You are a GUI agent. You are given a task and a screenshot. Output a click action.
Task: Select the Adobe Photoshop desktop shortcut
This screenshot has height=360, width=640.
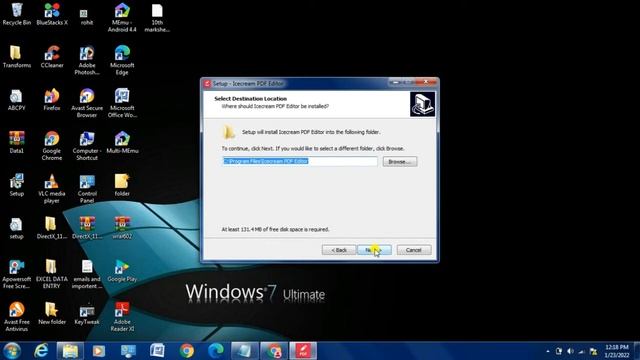point(87,60)
